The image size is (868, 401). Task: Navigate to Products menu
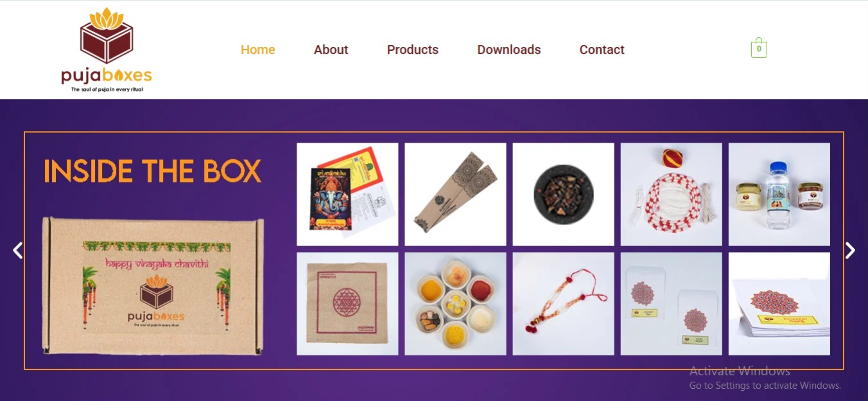click(413, 49)
